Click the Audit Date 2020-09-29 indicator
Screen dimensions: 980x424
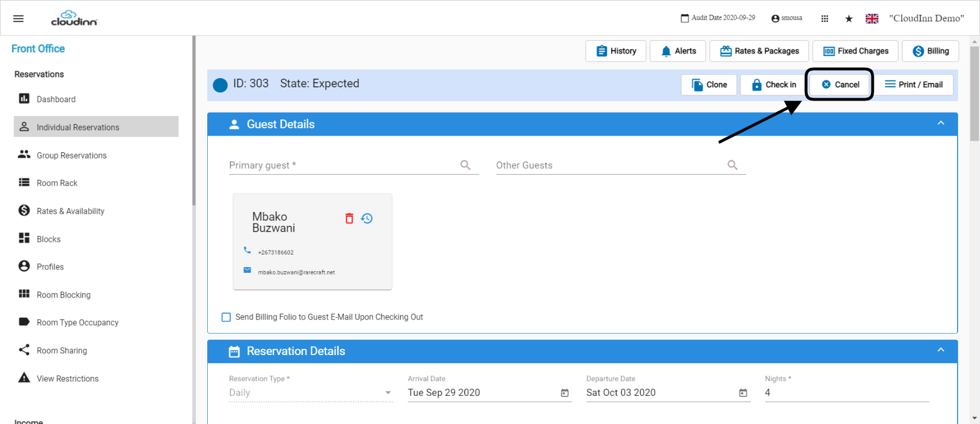[x=718, y=18]
